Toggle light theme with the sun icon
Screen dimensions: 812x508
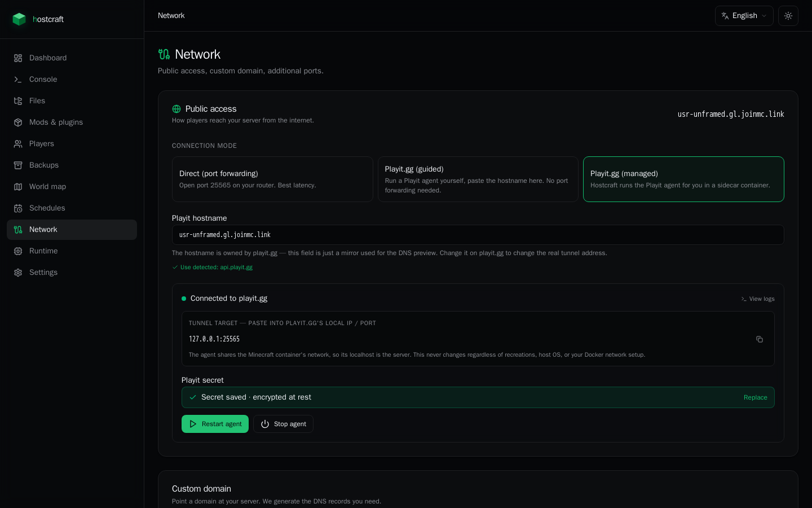coord(788,16)
